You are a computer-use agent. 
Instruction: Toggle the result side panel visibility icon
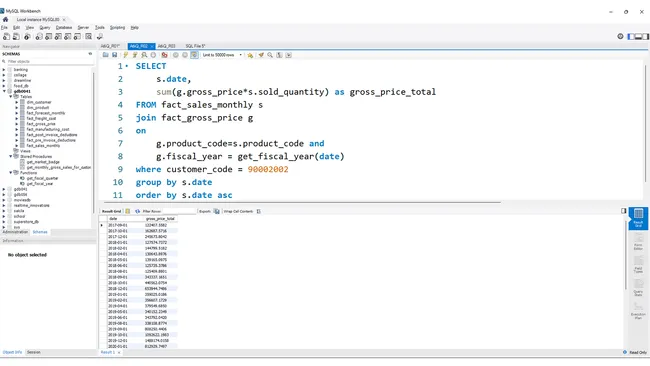(x=623, y=211)
